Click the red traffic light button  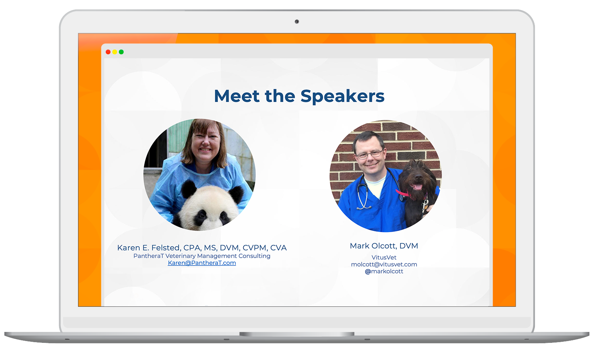[x=108, y=52]
